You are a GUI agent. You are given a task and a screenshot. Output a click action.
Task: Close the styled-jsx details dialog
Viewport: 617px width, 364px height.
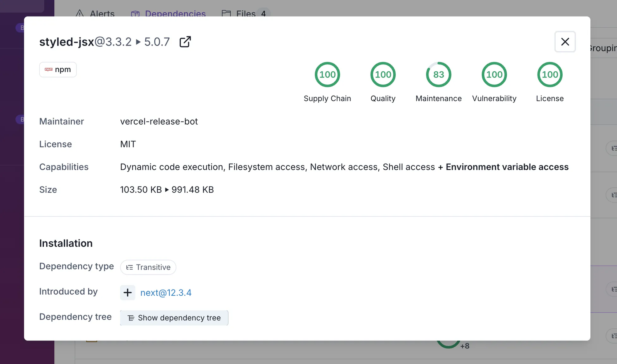565,42
